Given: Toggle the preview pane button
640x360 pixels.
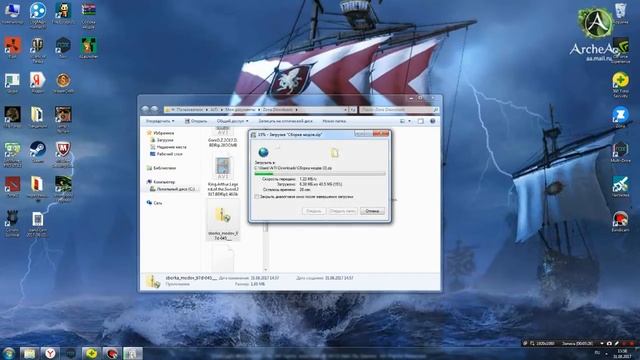Looking at the screenshot, I should point(421,121).
